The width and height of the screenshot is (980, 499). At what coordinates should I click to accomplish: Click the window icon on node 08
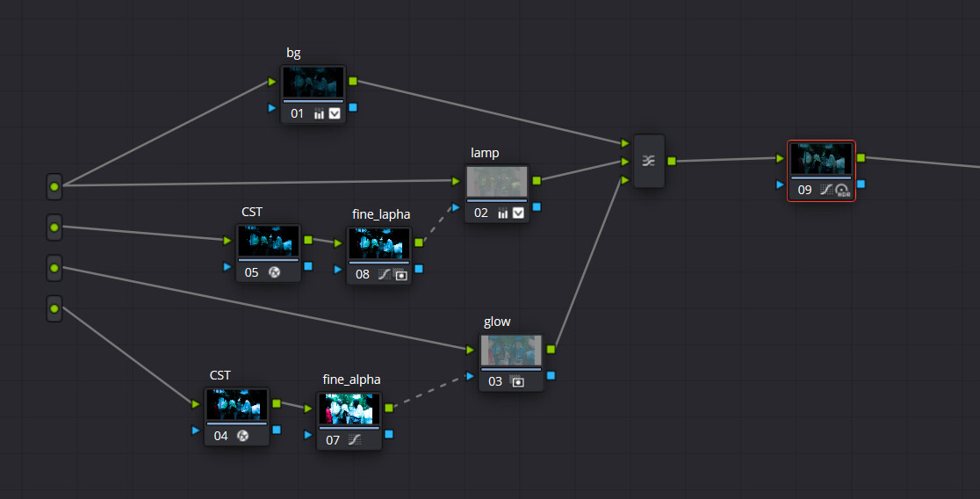[x=401, y=274]
